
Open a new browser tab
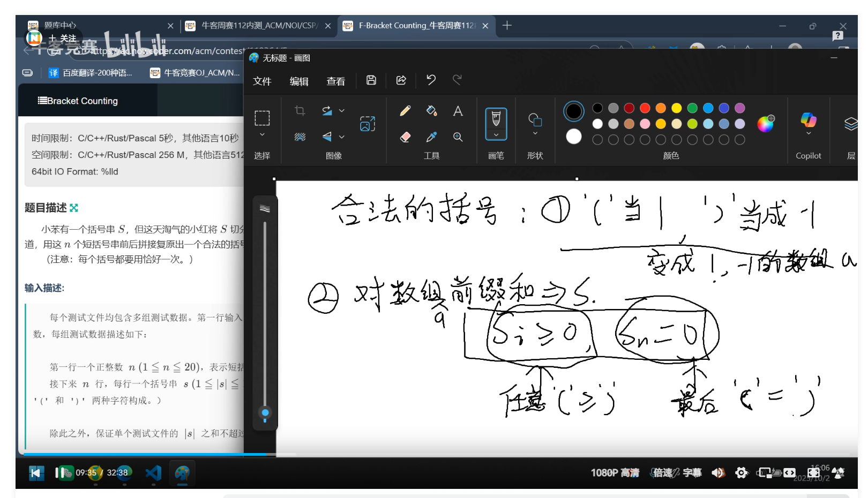pos(507,25)
